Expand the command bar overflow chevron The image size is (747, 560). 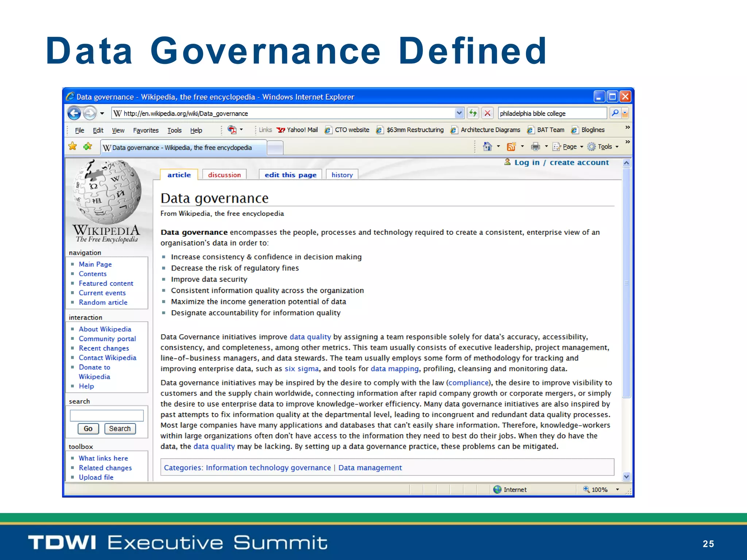(x=627, y=142)
